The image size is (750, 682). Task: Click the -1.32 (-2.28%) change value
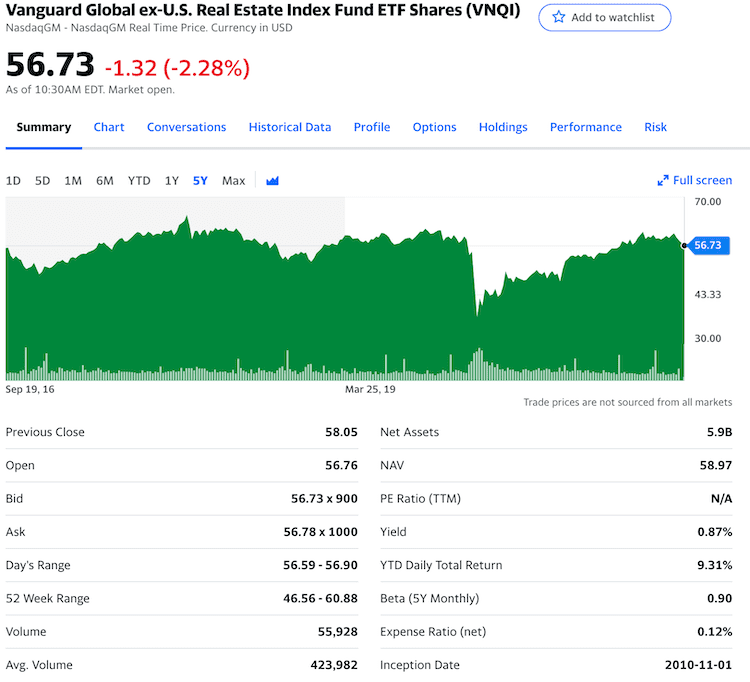tap(177, 68)
